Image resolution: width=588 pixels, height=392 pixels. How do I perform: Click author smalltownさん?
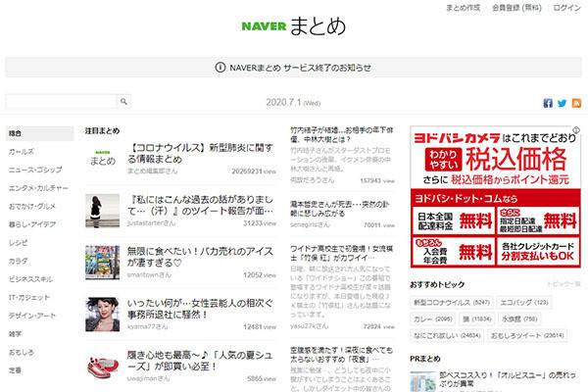[149, 275]
